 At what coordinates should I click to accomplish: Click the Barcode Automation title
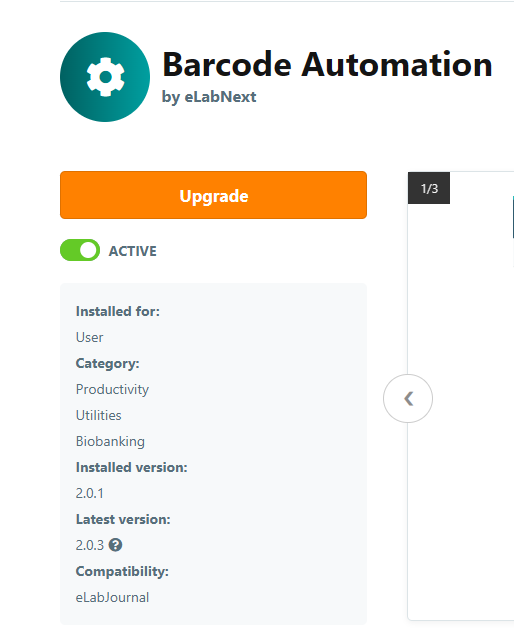tap(327, 64)
